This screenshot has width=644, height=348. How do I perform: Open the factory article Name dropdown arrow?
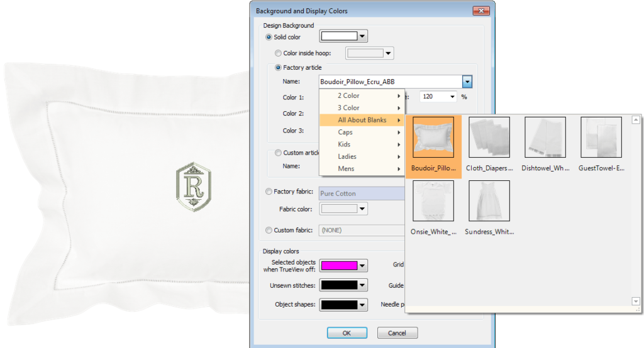click(467, 82)
